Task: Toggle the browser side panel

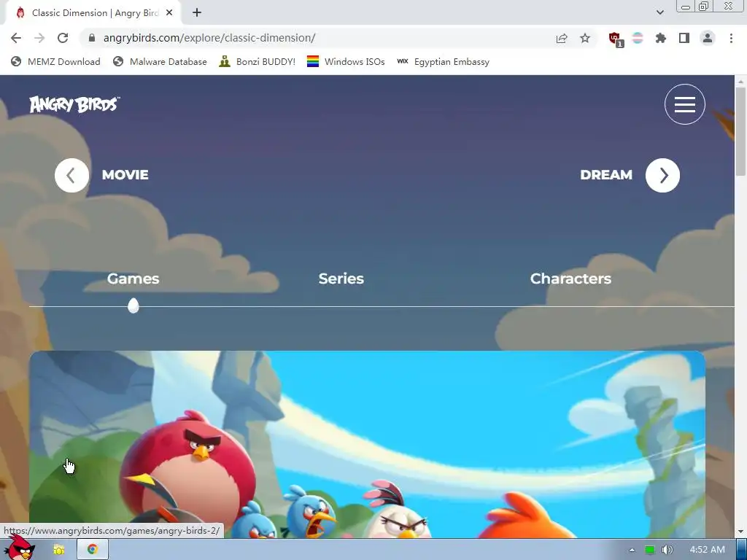Action: 684,38
